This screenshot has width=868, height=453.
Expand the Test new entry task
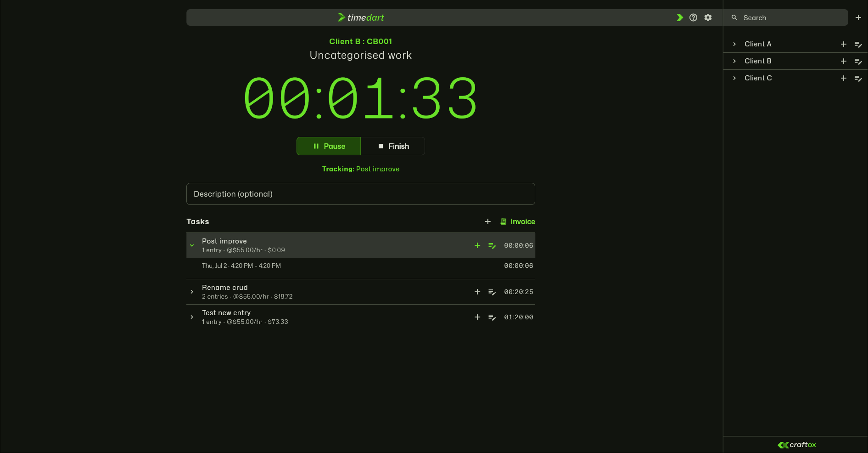click(x=192, y=317)
